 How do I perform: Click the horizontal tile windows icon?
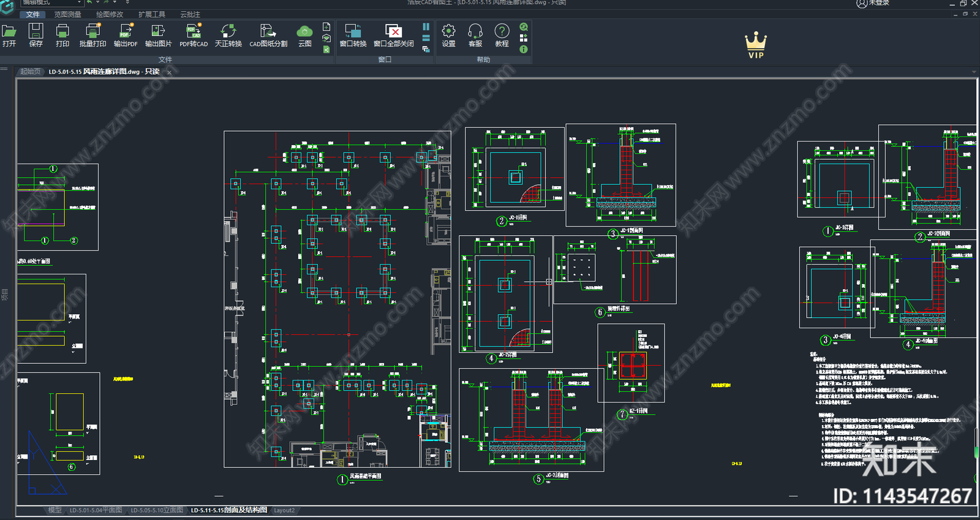(426, 38)
